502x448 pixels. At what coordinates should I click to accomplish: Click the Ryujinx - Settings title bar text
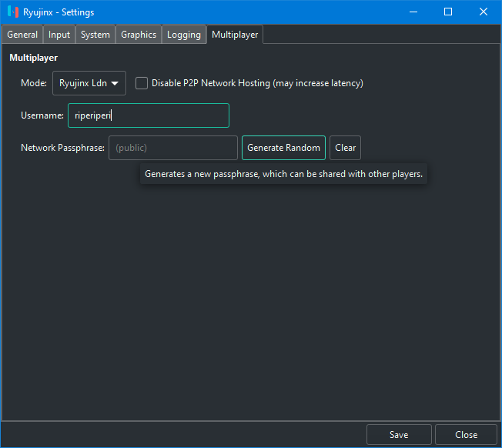tap(59, 12)
